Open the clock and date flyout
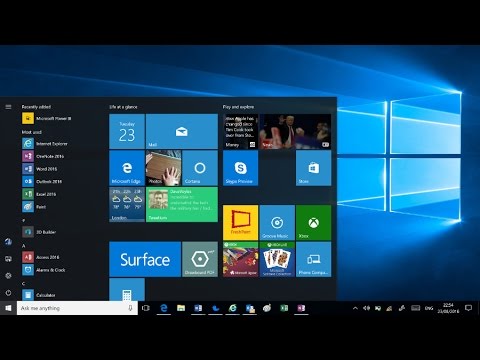 pyautogui.click(x=448, y=308)
